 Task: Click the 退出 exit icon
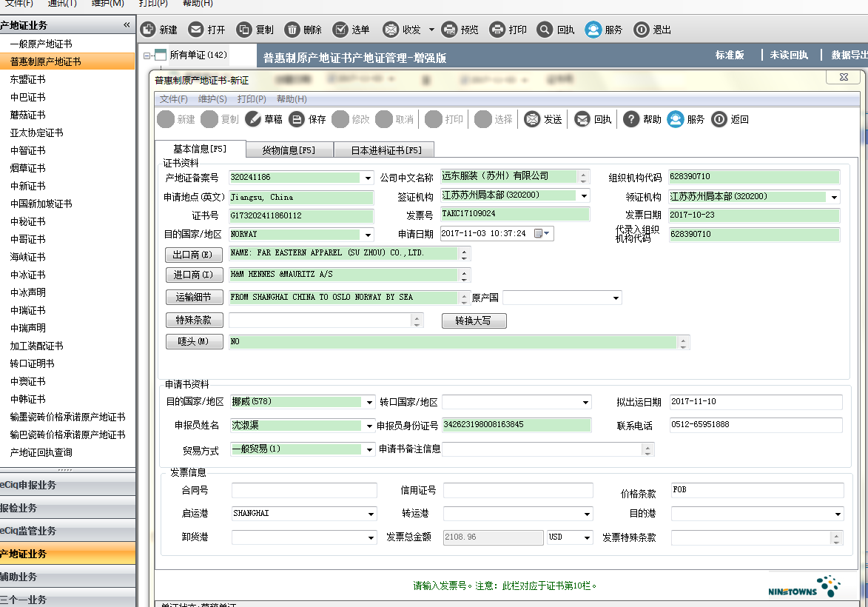642,30
